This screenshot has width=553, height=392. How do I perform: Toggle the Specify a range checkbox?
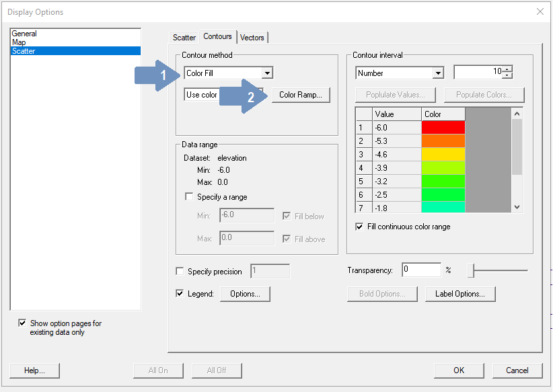coord(189,196)
